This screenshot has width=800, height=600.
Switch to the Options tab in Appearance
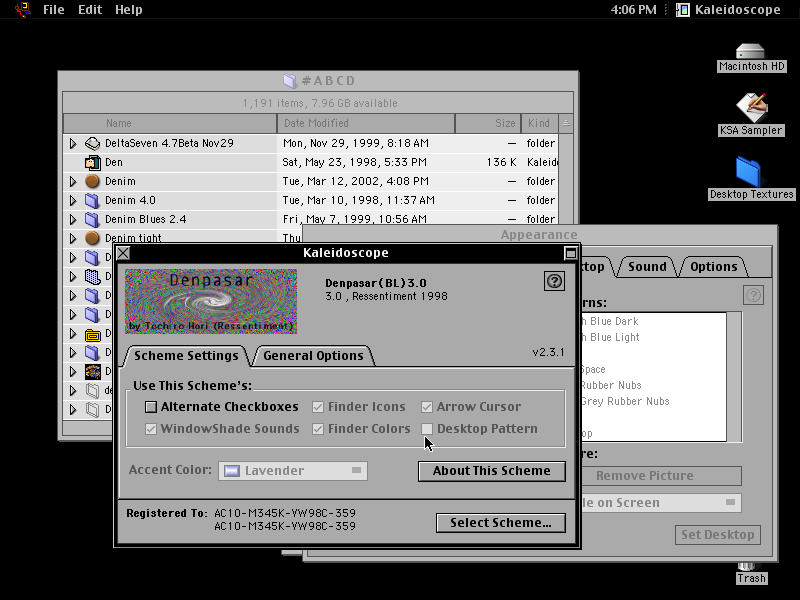[x=713, y=266]
